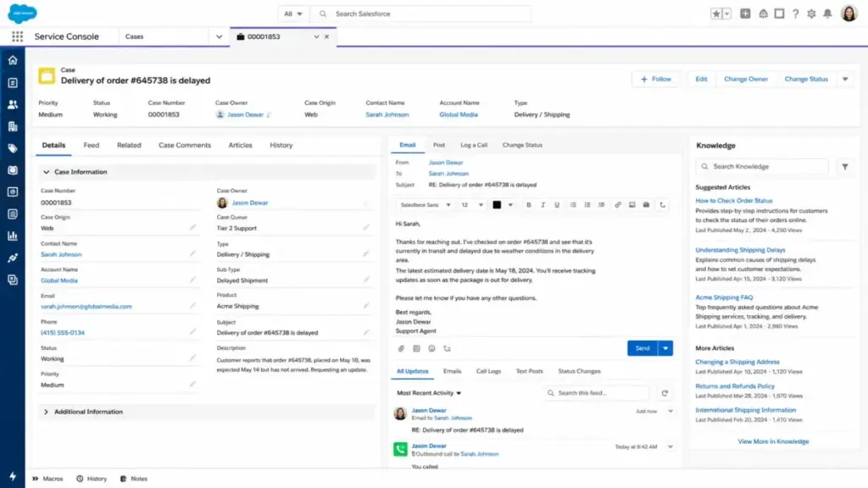Click the insert template icon below email

416,348
